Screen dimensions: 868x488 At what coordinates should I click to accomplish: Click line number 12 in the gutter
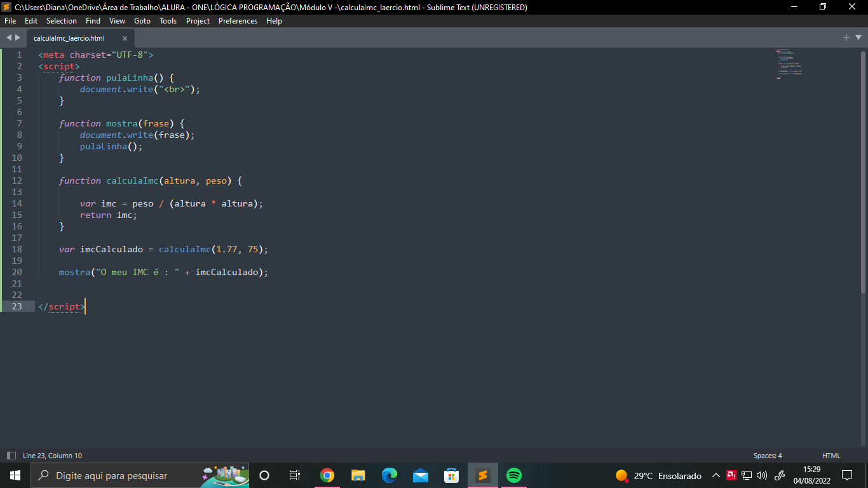click(17, 180)
